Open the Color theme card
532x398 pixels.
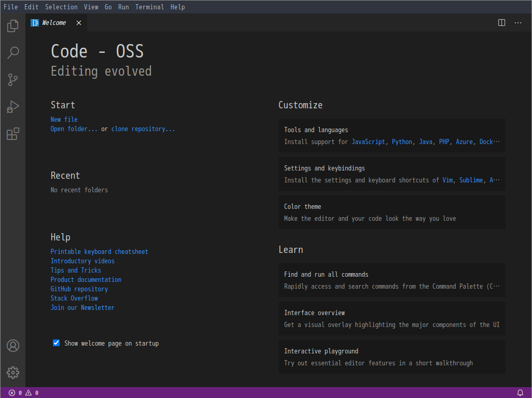click(392, 212)
